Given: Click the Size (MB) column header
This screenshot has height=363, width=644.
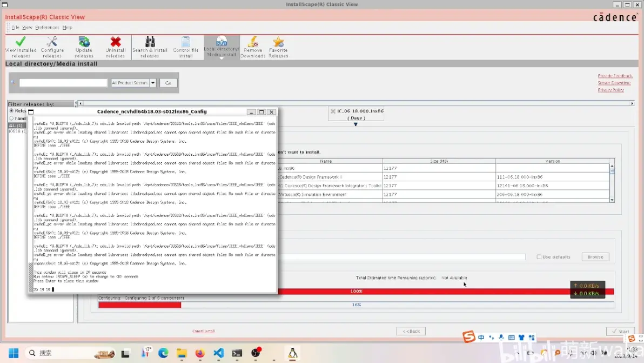Looking at the screenshot, I should click(x=439, y=161).
